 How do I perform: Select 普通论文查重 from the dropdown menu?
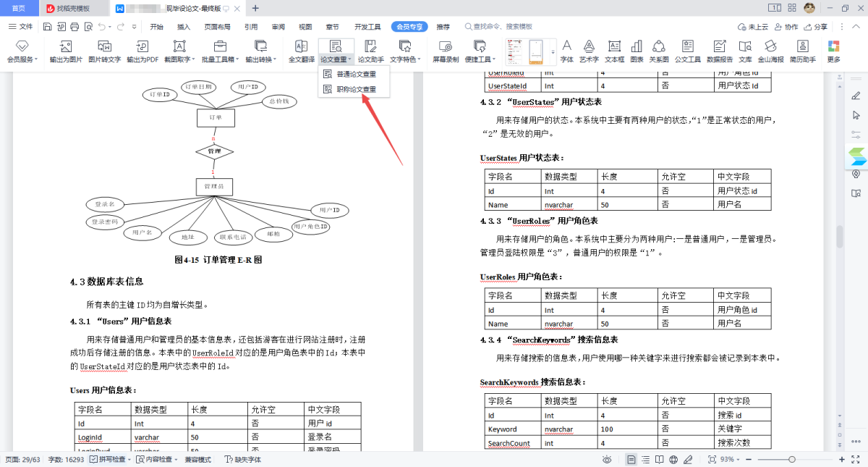(355, 74)
